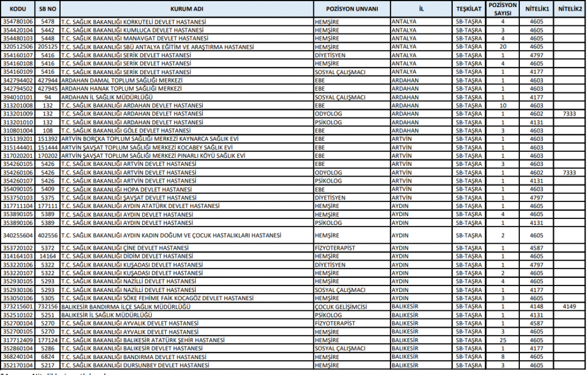Select the TEŞKİLAT column header
This screenshot has height=375, width=588.
pos(469,9)
